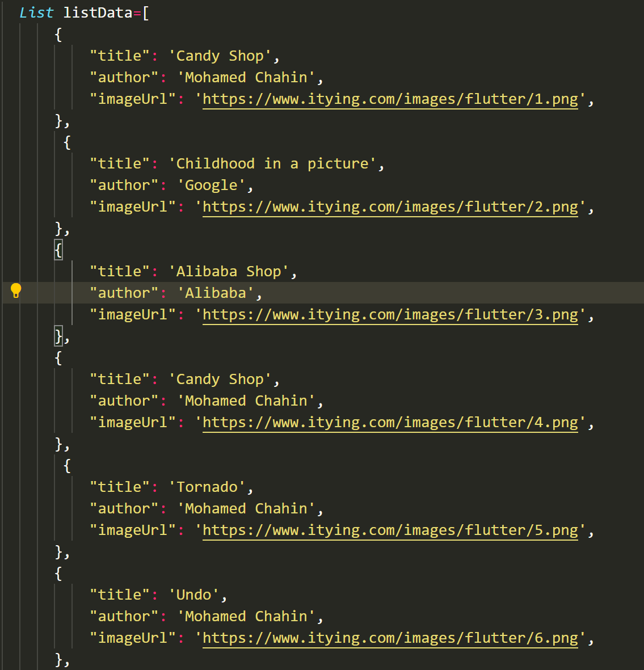644x670 pixels.
Task: Click the opening square bracket after listData=
Action: point(146,13)
